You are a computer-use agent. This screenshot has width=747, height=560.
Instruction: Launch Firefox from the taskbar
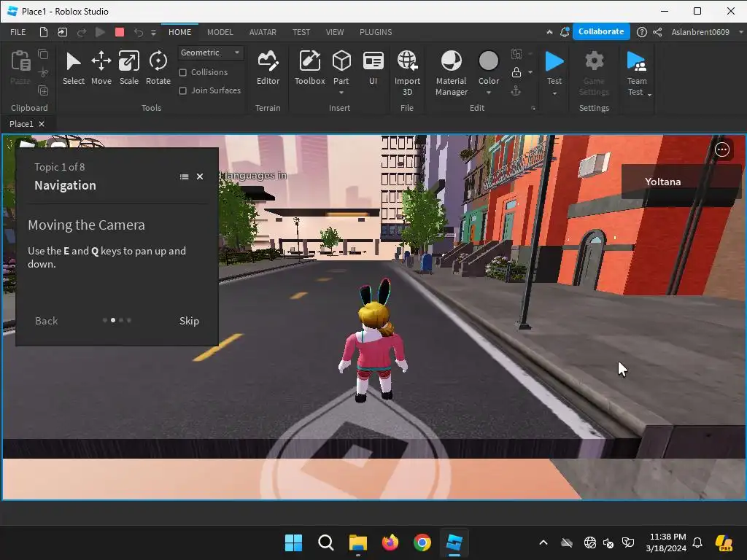click(x=390, y=542)
